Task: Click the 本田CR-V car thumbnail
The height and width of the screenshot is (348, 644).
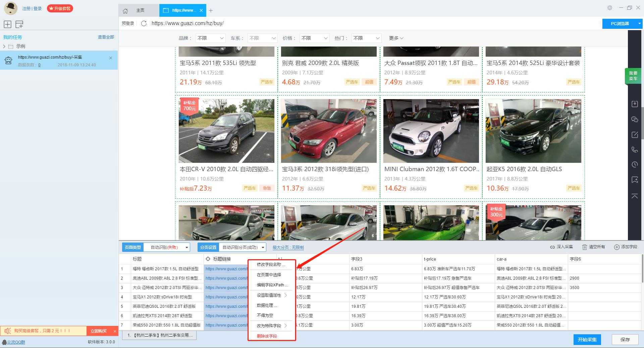Action: pos(226,131)
